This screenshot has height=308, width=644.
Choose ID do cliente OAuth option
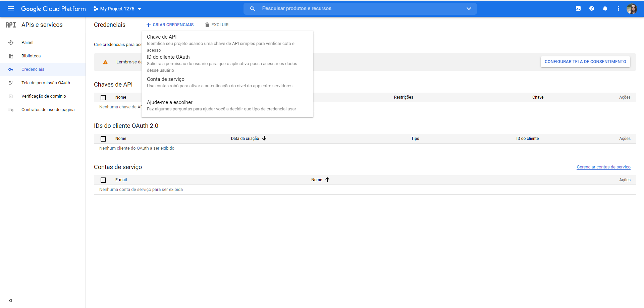[227, 63]
